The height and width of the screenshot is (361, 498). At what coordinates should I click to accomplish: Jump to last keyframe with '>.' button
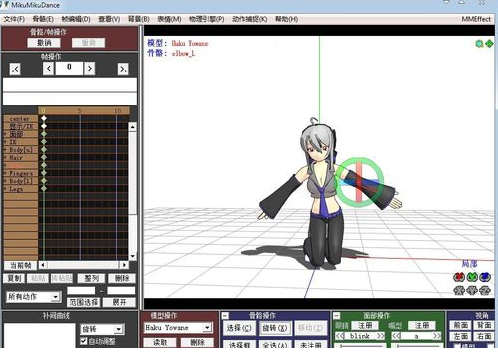point(123,69)
